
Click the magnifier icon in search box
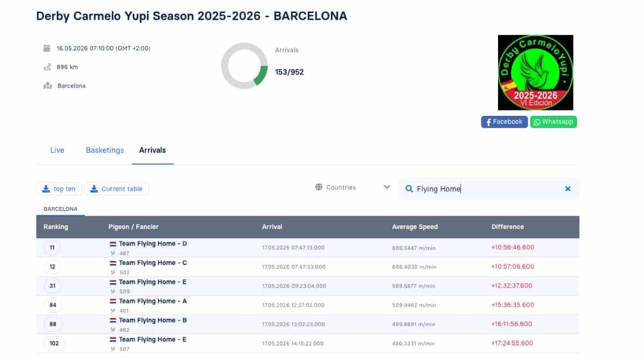click(409, 189)
